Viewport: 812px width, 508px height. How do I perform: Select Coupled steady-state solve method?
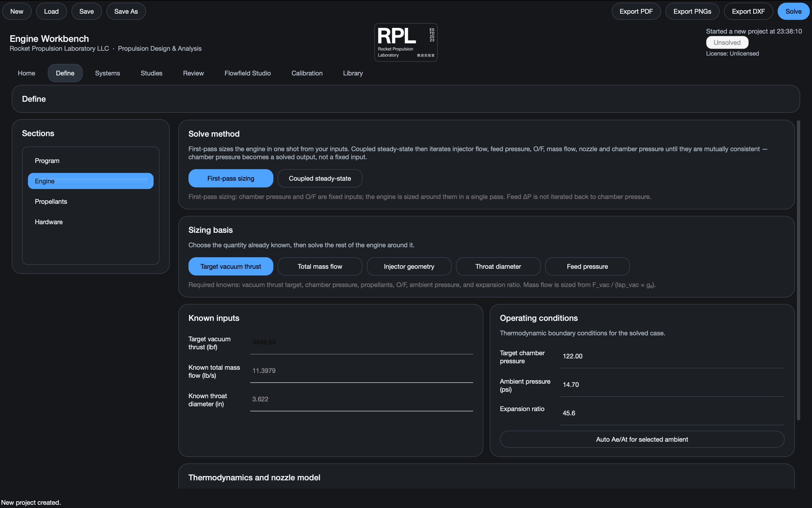tap(320, 178)
